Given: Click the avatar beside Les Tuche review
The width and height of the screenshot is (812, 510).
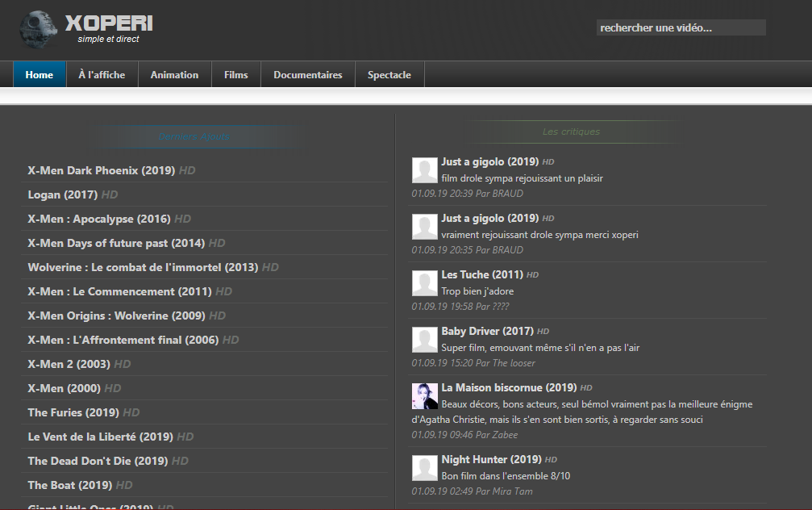Looking at the screenshot, I should [x=425, y=283].
